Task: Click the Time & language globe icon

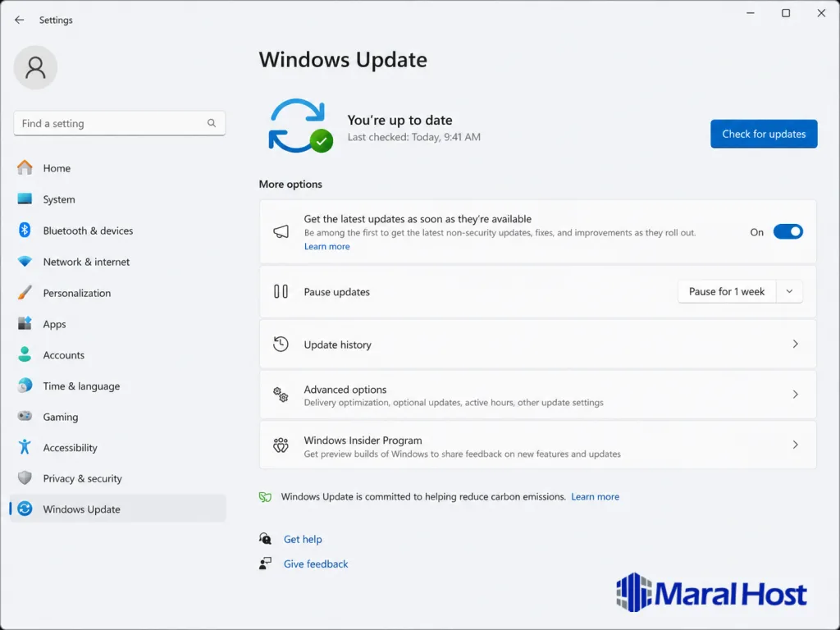Action: click(x=25, y=386)
